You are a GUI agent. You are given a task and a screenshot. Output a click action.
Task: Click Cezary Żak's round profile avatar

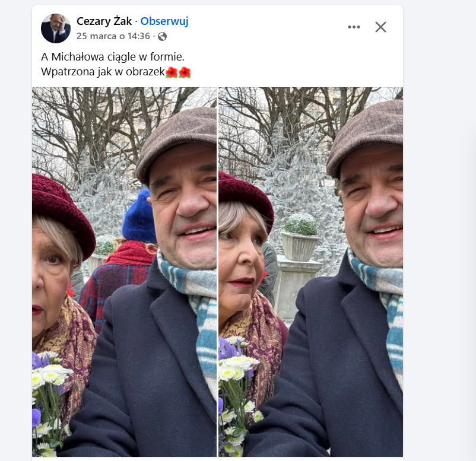pyautogui.click(x=56, y=28)
